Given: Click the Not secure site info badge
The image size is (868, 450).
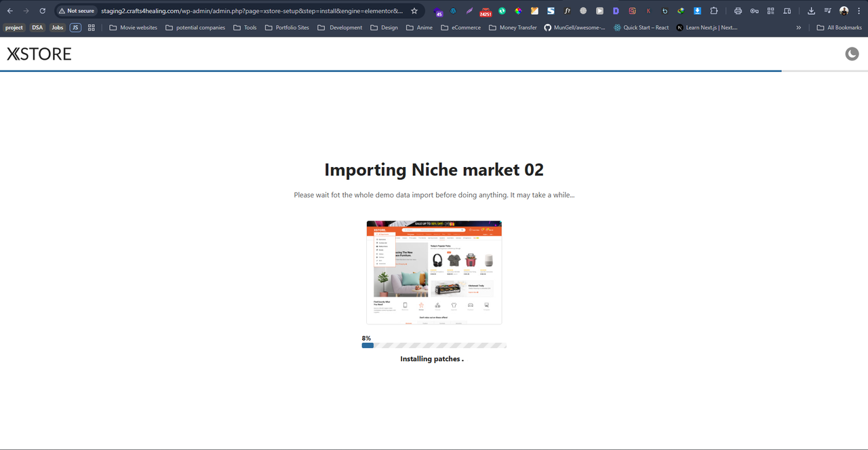Looking at the screenshot, I should [x=76, y=11].
